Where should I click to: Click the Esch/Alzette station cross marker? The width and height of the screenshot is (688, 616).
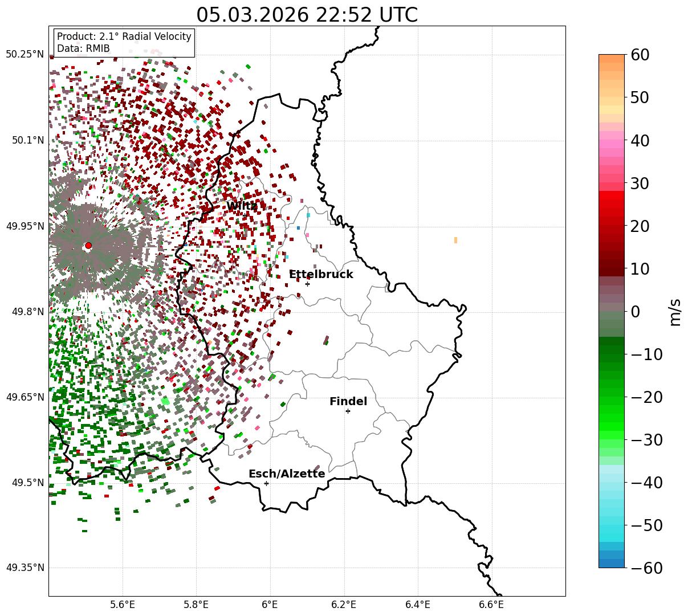point(266,483)
